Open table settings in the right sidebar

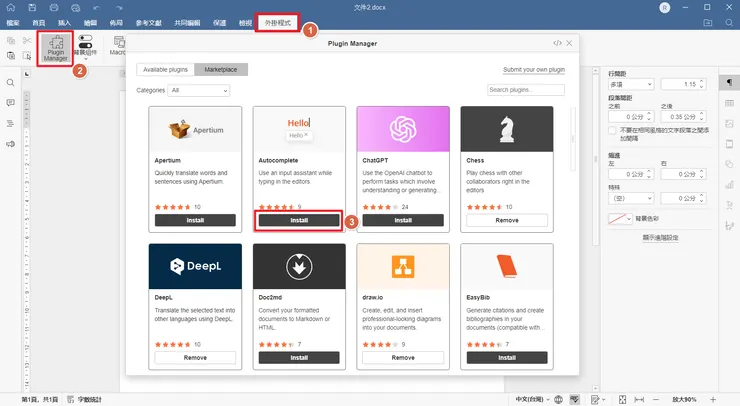729,103
